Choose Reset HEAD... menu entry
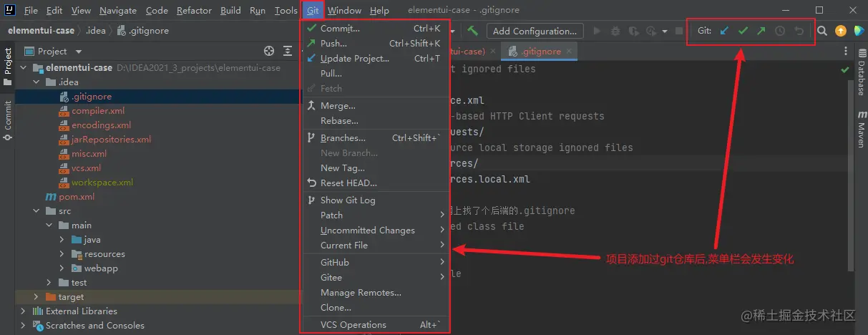The width and height of the screenshot is (868, 335). pos(375,183)
